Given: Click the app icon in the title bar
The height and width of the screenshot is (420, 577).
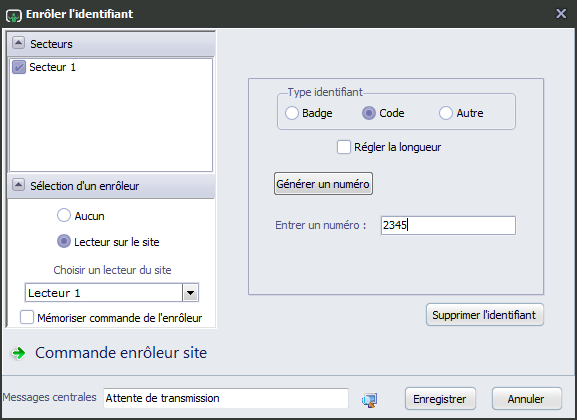Looking at the screenshot, I should (14, 15).
